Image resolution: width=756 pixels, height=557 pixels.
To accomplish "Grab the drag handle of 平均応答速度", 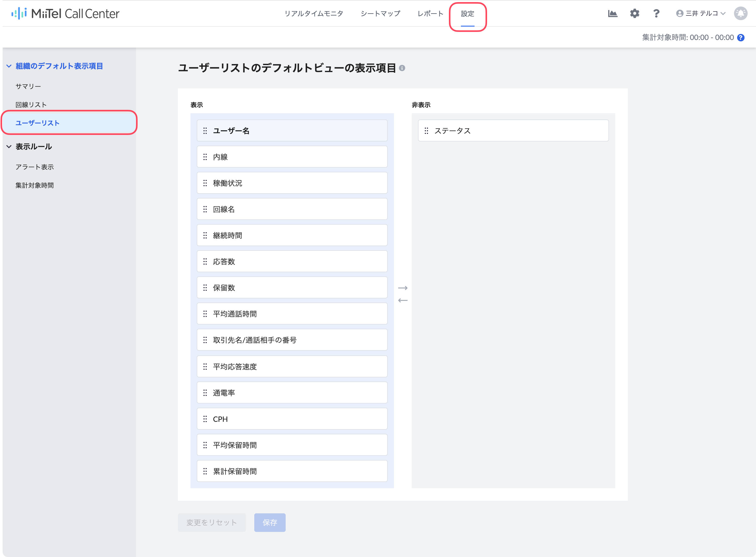I will click(x=205, y=367).
